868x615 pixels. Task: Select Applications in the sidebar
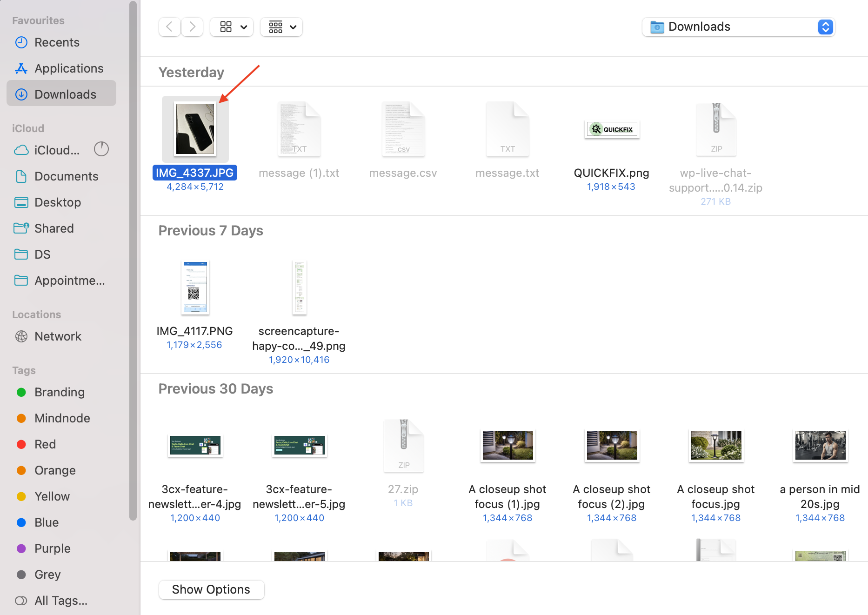point(69,68)
